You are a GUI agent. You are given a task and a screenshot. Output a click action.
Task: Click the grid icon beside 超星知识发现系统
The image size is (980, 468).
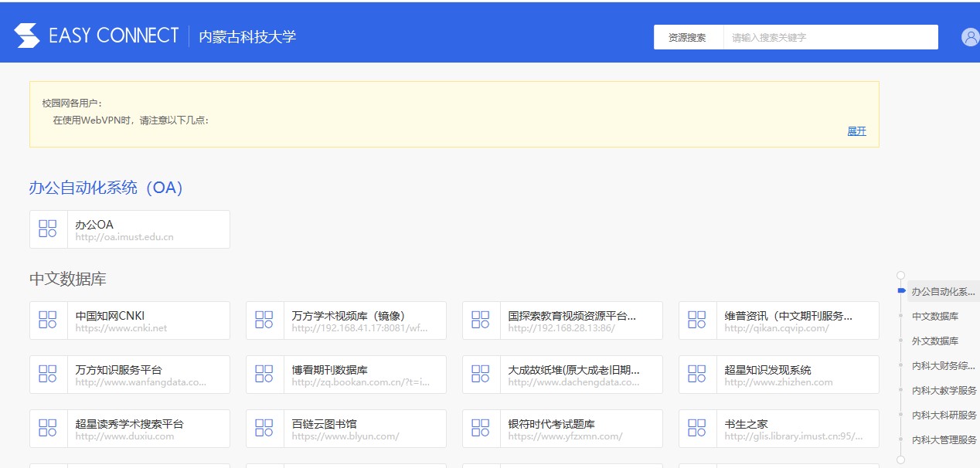[696, 374]
